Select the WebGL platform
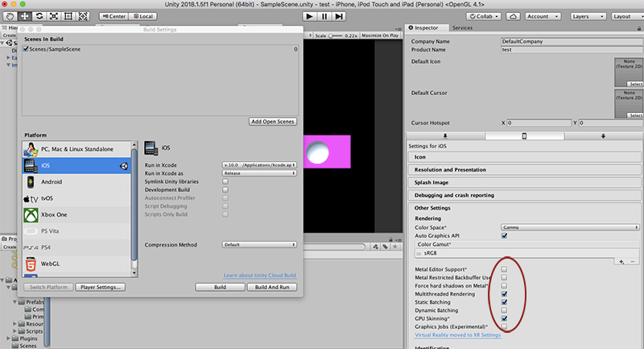 pyautogui.click(x=76, y=264)
